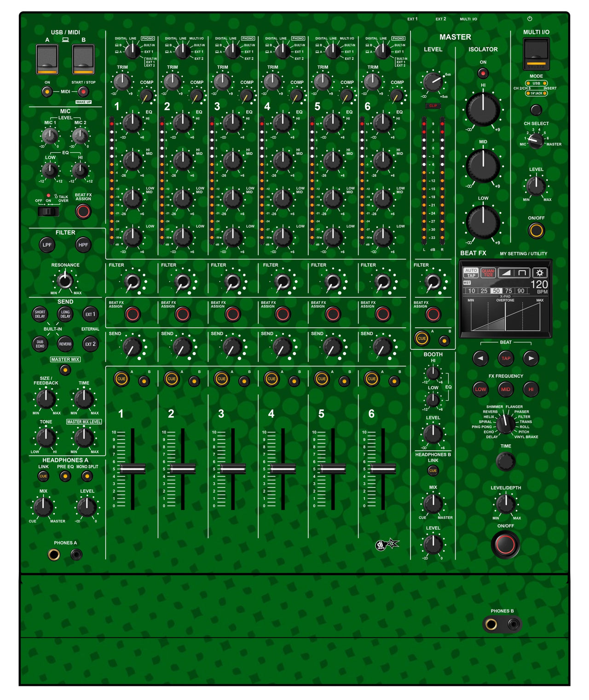Flip the mic OFF/ON/TALK OVER switch
This screenshot has width=589, height=700.
tap(48, 212)
